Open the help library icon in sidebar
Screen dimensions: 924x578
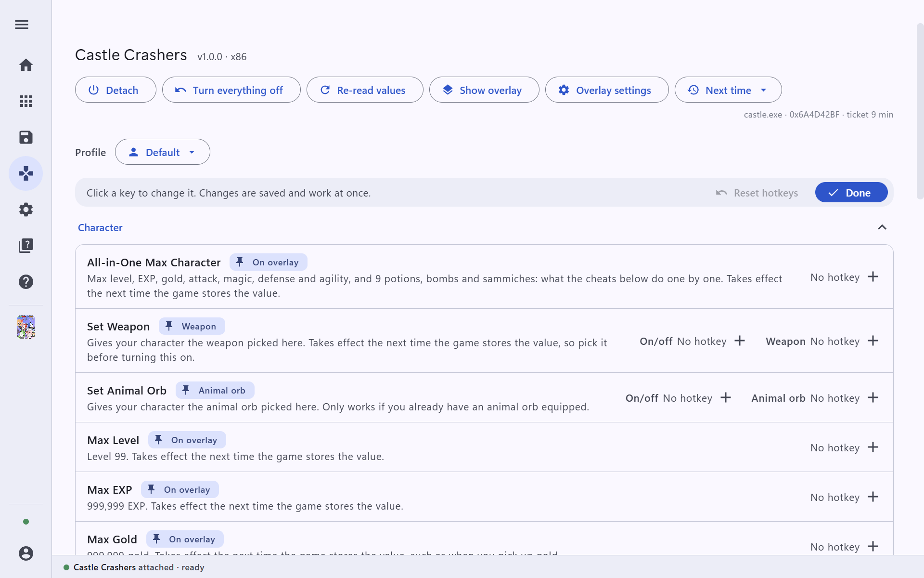pos(26,246)
